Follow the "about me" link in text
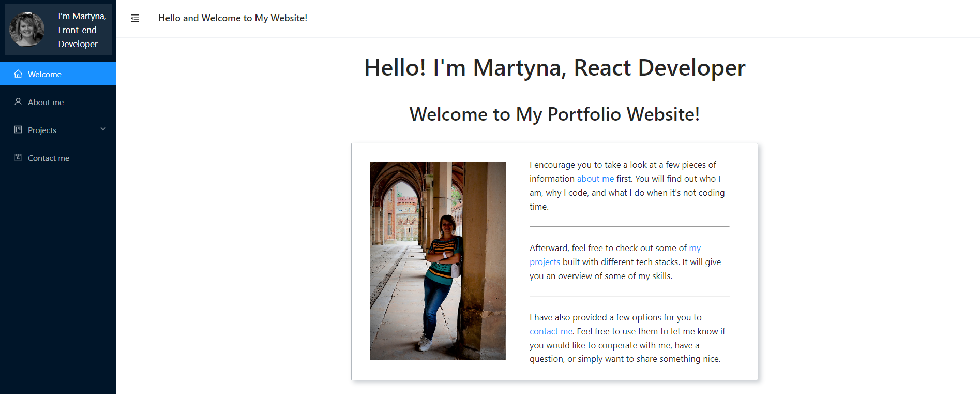980x394 pixels. pyautogui.click(x=595, y=179)
